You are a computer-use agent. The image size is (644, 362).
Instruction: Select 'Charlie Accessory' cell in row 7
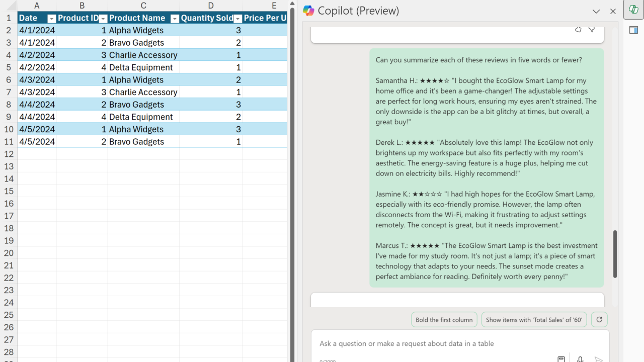coord(143,92)
